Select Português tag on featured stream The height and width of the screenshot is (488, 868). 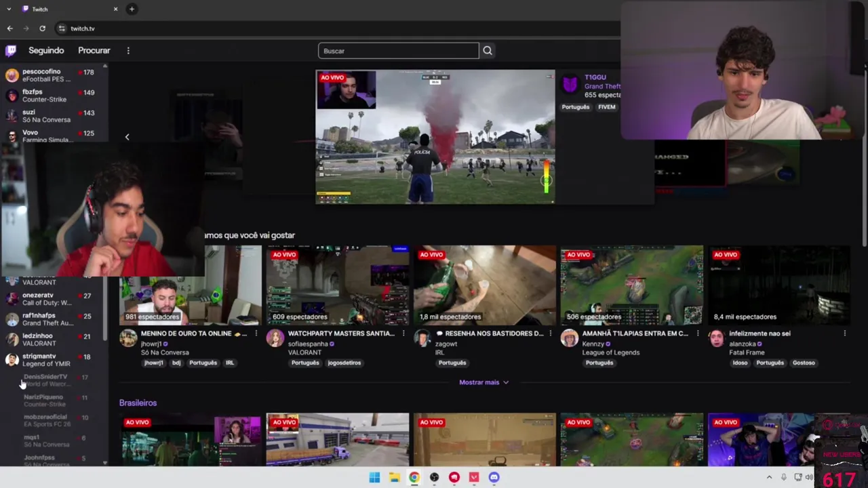(x=575, y=107)
